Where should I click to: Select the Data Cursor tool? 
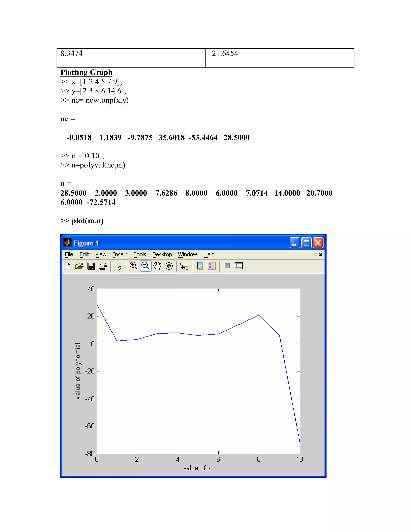pos(184,266)
